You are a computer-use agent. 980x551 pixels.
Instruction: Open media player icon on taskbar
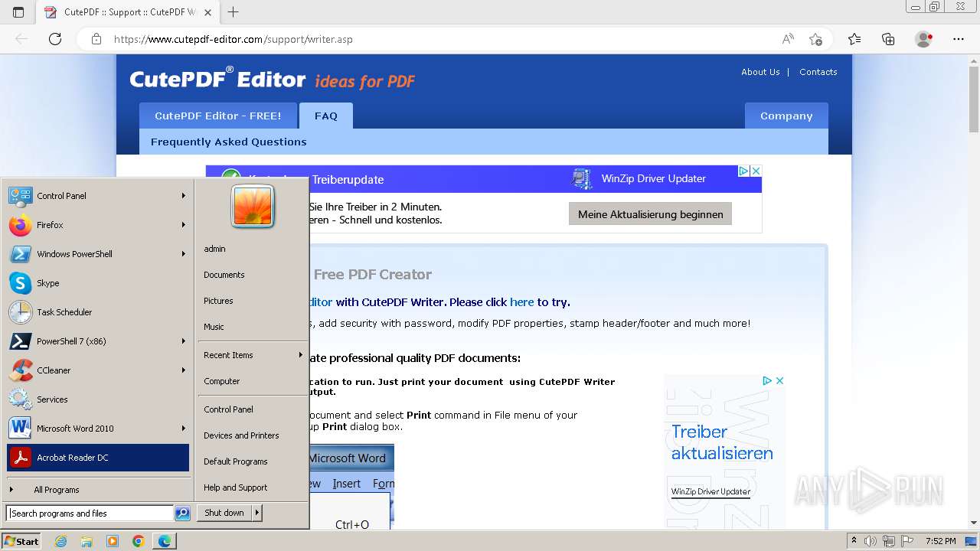coord(113,541)
